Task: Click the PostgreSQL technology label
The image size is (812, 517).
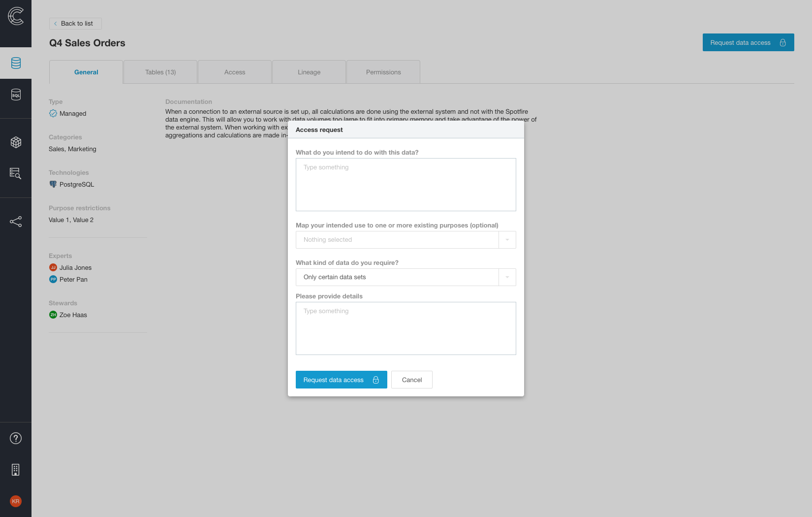Action: coord(77,184)
